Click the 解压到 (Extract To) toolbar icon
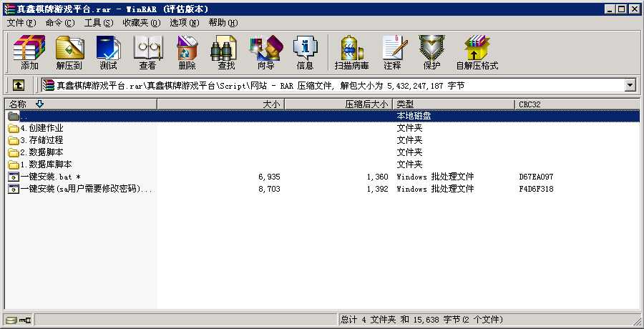 pos(69,48)
